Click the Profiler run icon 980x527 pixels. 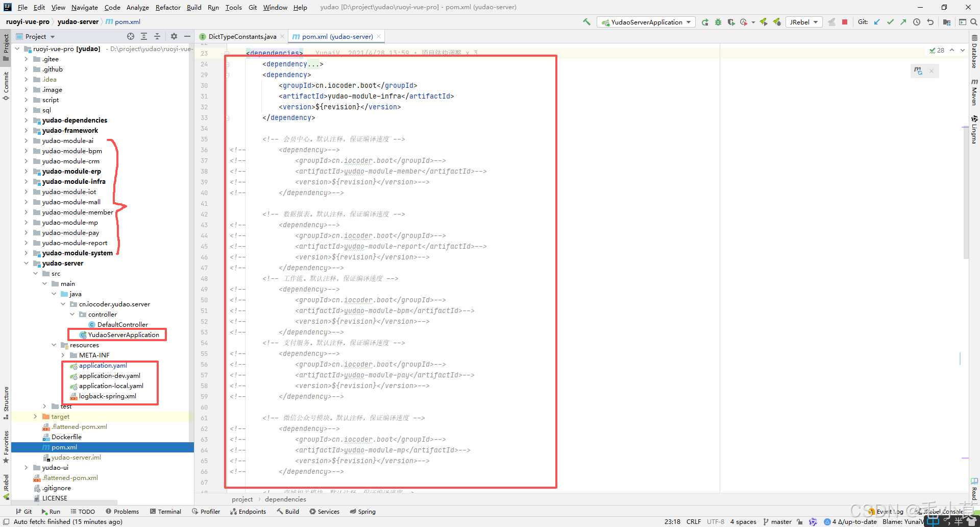pyautogui.click(x=744, y=22)
